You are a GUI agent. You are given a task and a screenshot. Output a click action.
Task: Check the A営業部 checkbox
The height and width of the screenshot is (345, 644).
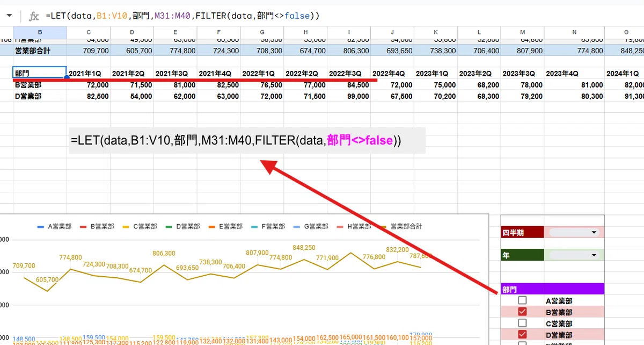click(522, 300)
